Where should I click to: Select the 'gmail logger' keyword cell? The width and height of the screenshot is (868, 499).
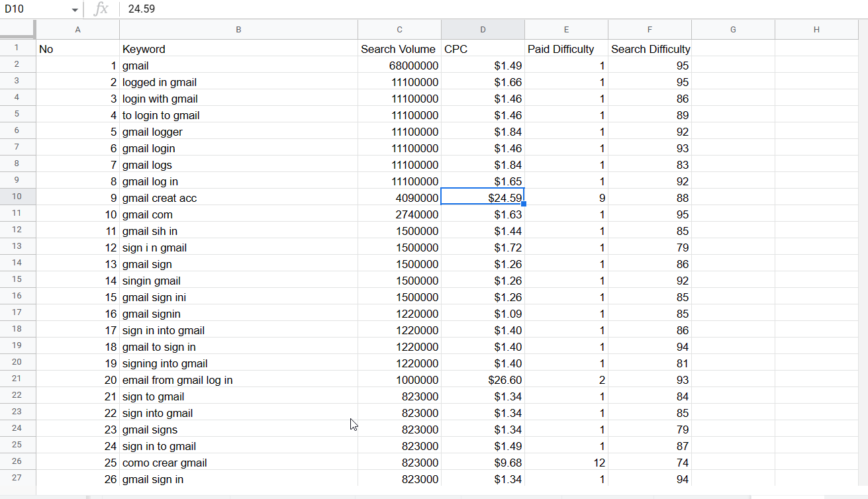point(238,132)
